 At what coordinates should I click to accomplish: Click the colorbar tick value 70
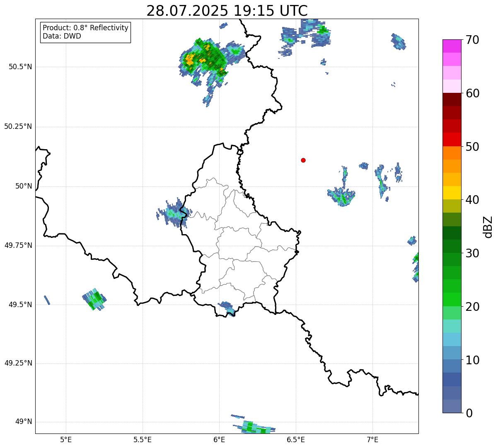pos(472,40)
